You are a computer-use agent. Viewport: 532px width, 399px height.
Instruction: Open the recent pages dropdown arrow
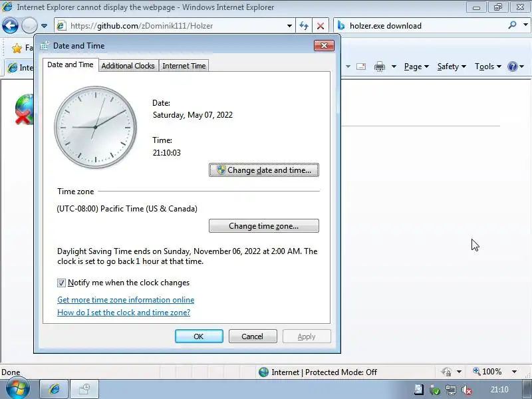[44, 26]
